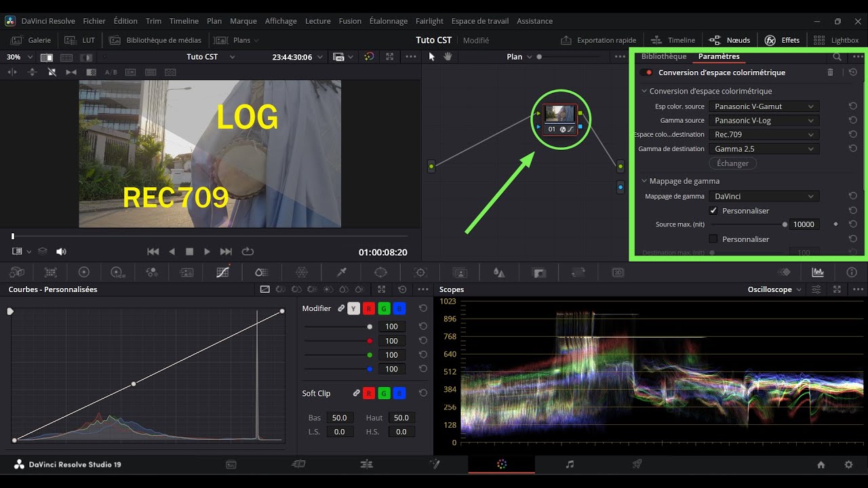868x488 pixels.
Task: Mute the viewer audio
Action: click(61, 251)
